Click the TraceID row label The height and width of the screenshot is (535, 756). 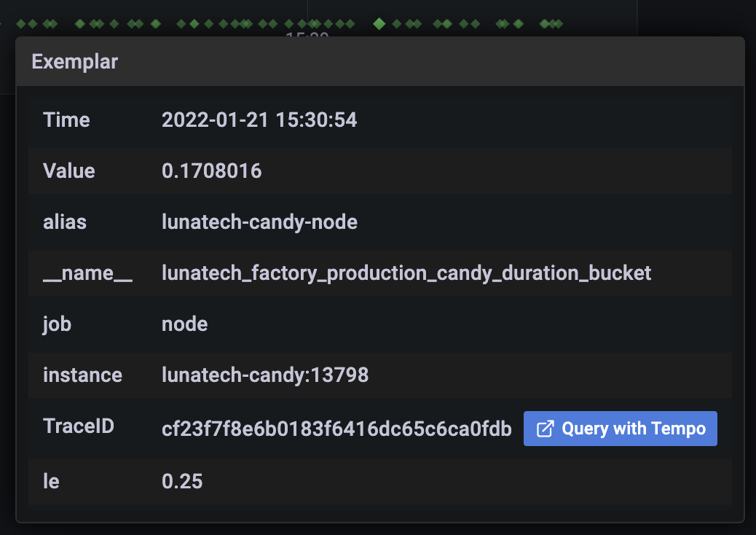pyautogui.click(x=79, y=426)
